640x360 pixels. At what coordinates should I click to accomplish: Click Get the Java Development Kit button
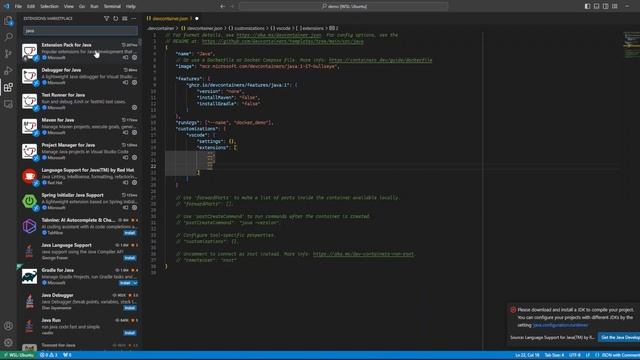(619, 337)
